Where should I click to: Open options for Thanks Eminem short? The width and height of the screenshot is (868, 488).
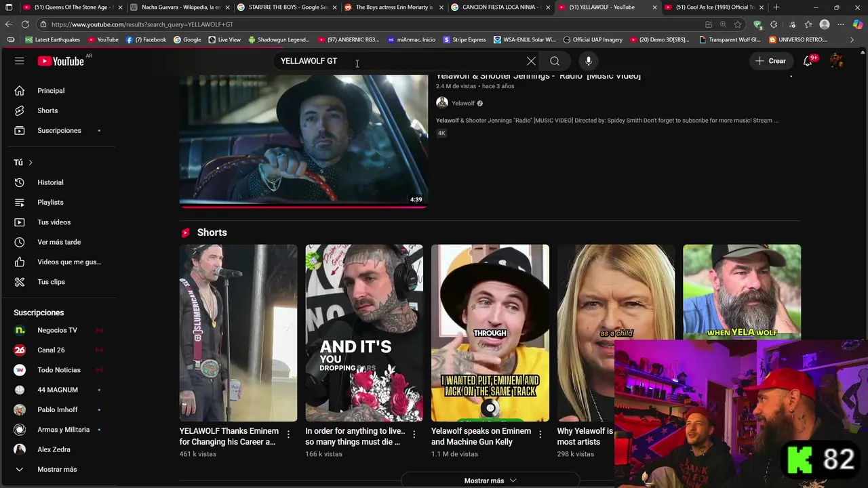pyautogui.click(x=288, y=434)
